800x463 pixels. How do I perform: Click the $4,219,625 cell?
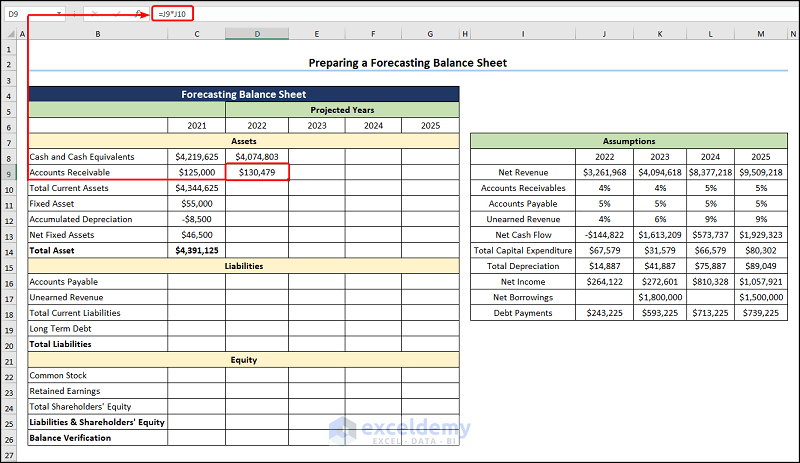click(x=196, y=157)
